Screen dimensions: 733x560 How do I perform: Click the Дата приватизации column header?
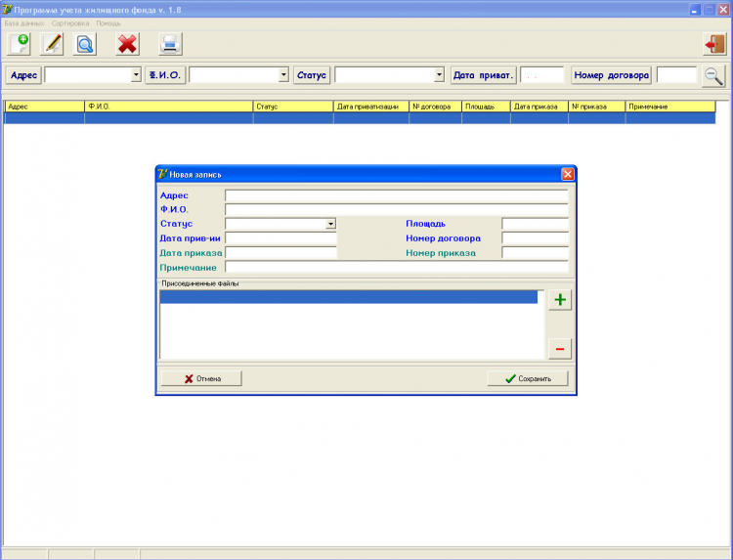point(371,107)
